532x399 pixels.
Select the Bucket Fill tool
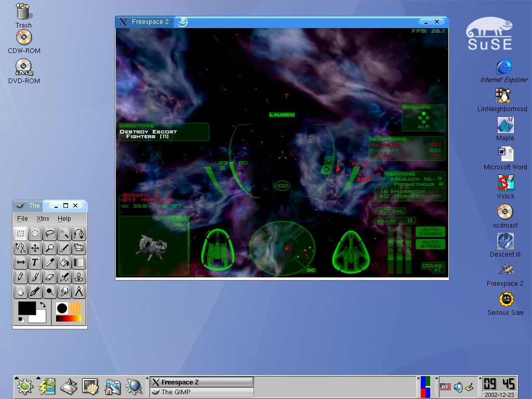pos(64,262)
